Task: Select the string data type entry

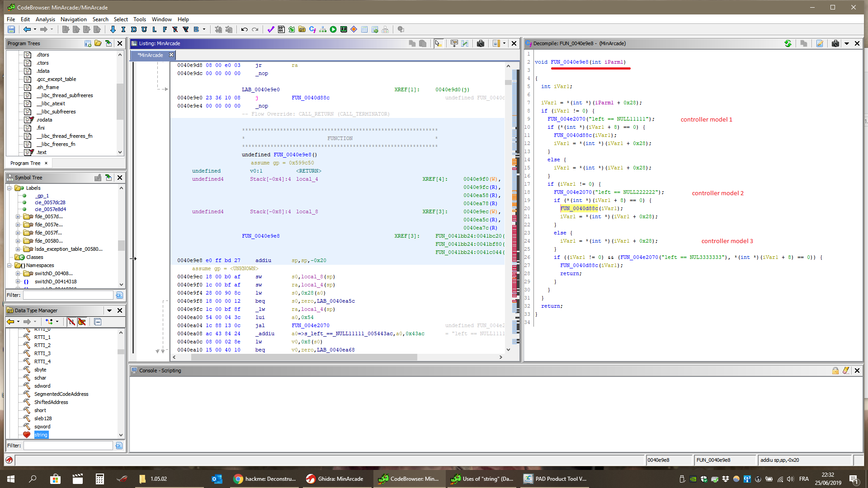Action: (x=41, y=435)
